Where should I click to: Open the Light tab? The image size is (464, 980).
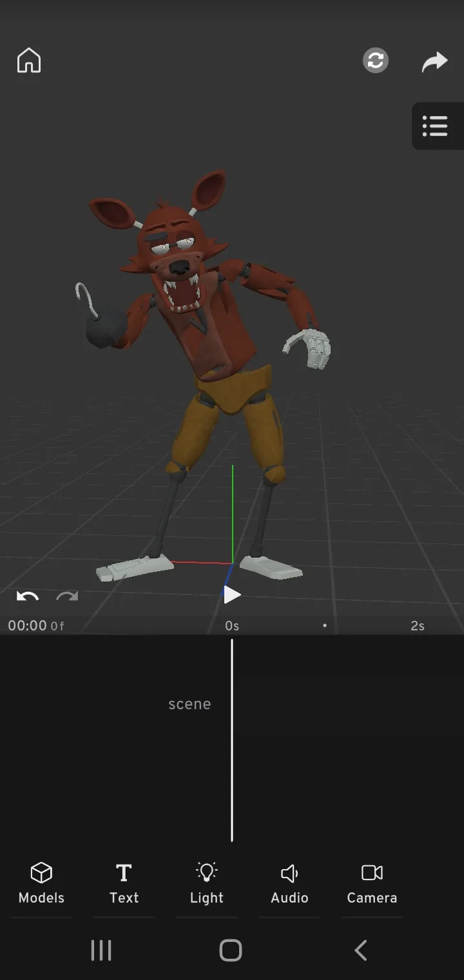(206, 883)
